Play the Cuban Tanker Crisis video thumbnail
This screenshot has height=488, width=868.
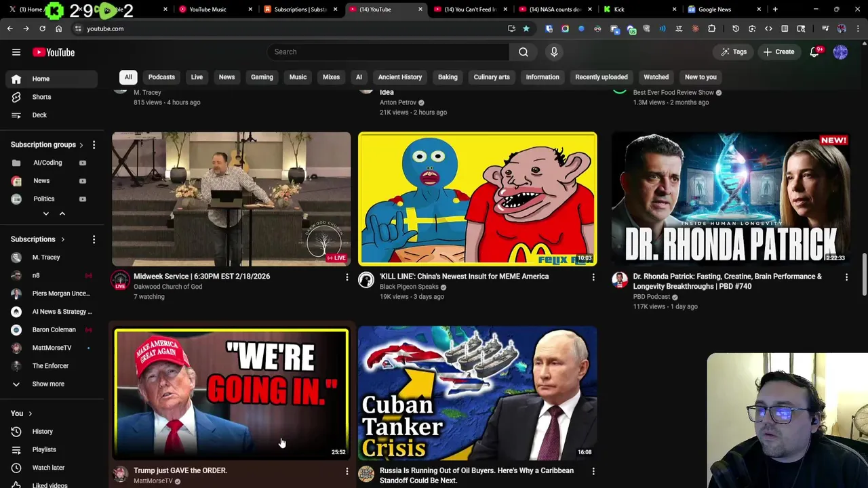477,393
